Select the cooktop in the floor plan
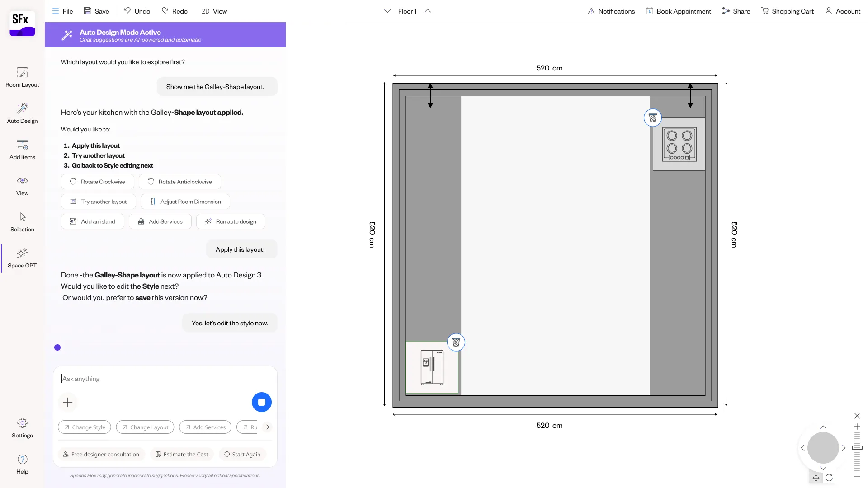The image size is (868, 488). 679,144
